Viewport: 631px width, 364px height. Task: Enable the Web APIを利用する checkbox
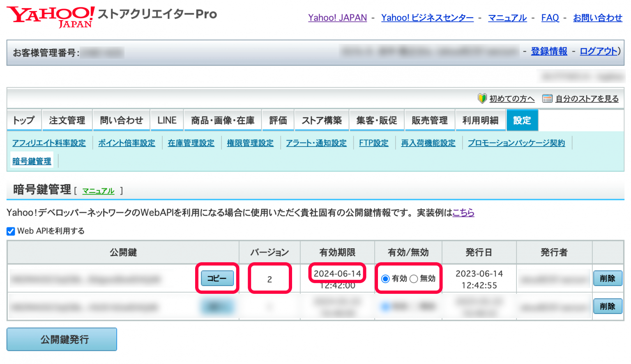pyautogui.click(x=10, y=231)
